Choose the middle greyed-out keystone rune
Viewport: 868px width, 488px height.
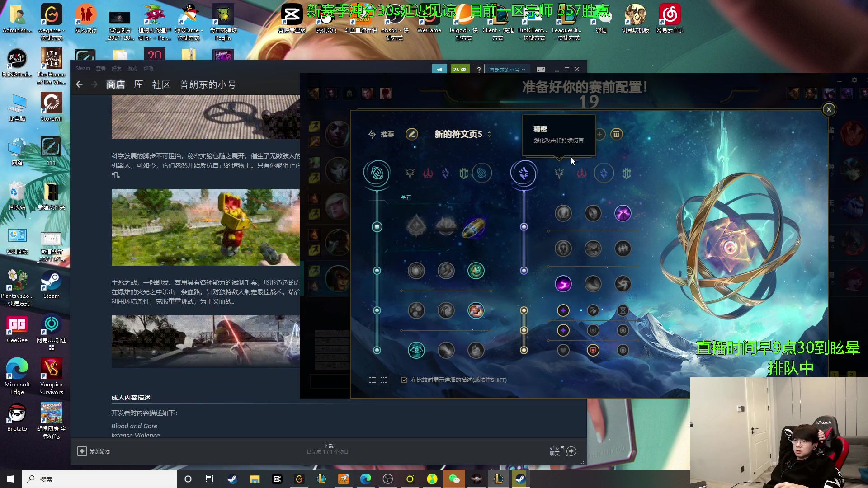pos(446,225)
